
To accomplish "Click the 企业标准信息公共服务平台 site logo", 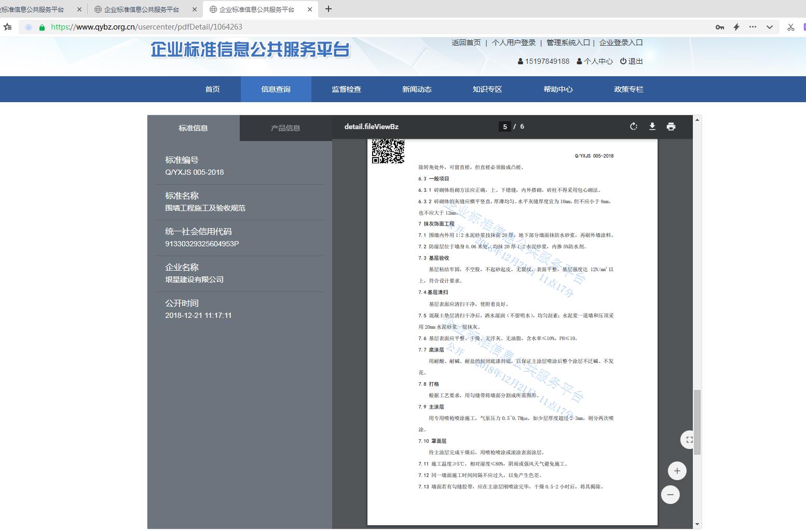I will (250, 50).
